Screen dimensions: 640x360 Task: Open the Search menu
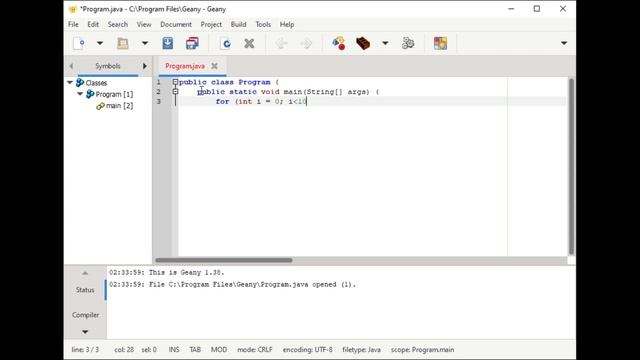click(x=118, y=24)
